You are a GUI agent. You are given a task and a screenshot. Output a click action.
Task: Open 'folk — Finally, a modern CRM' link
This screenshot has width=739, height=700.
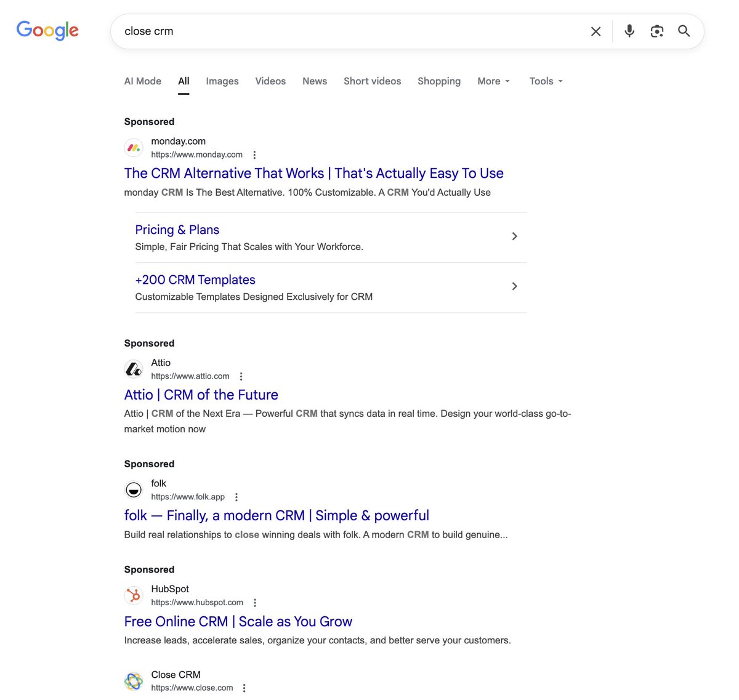click(x=277, y=515)
